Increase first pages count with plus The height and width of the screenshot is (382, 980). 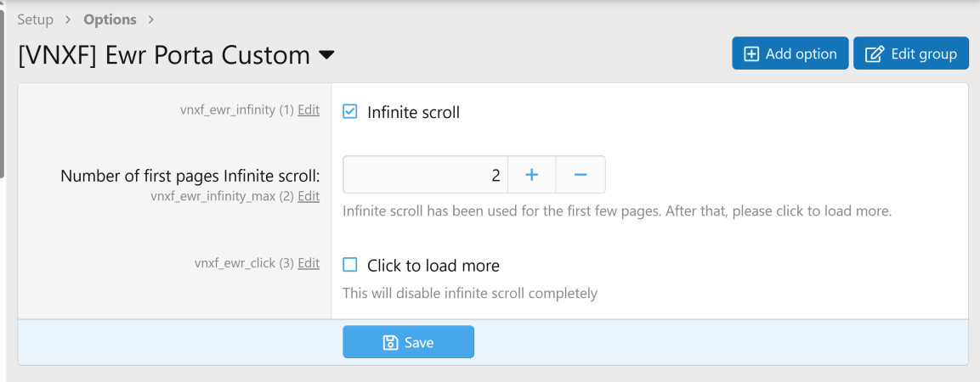tap(532, 175)
